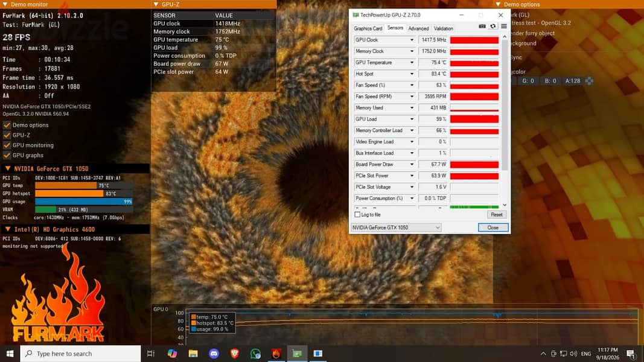
Task: Collapse the Demo monitor panel
Action: [x=5, y=4]
